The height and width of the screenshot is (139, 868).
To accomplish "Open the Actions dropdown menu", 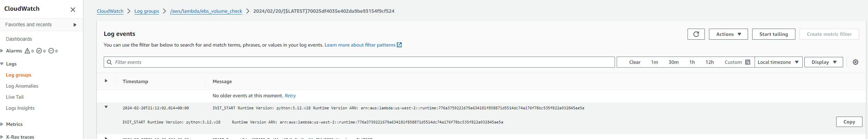I will pos(728,34).
